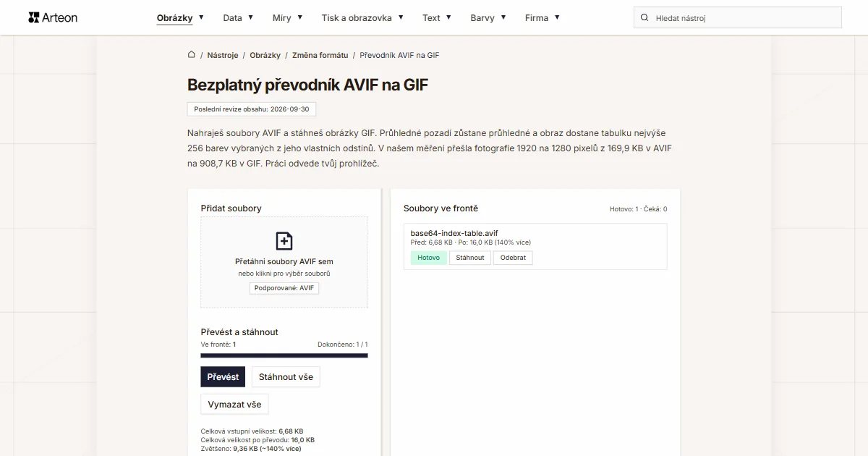This screenshot has width=868, height=456.
Task: Expand the Firma menu arrow
Action: [x=557, y=17]
